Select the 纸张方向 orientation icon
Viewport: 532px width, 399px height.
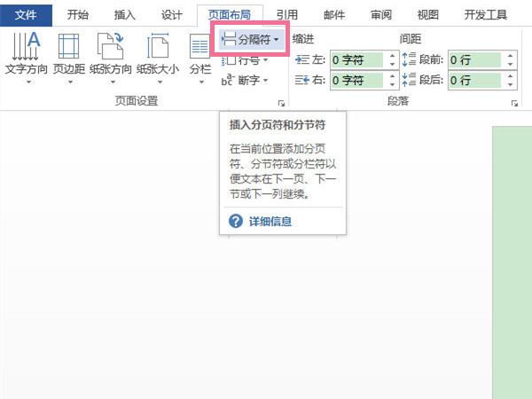point(110,46)
